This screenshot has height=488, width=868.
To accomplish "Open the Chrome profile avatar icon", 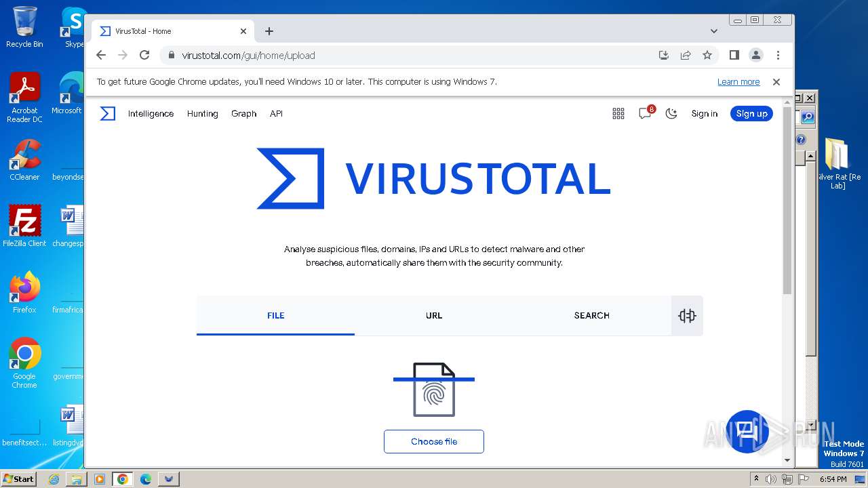I will 756,56.
